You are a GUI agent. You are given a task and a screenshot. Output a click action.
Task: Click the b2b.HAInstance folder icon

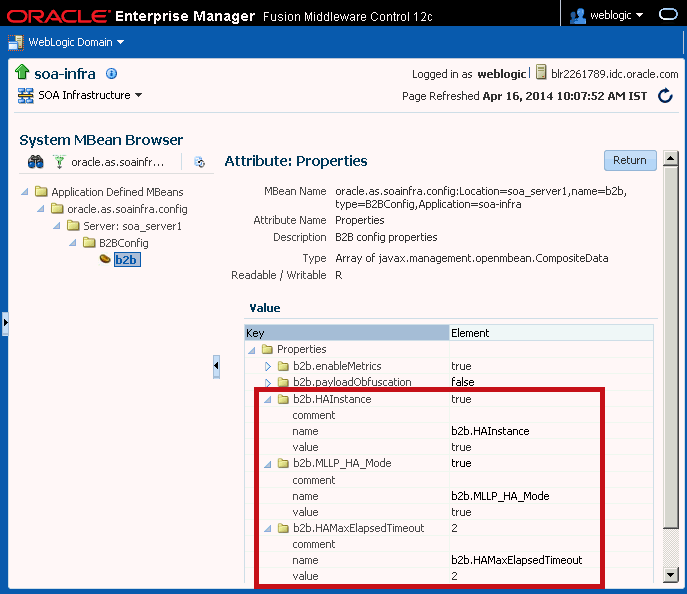pyautogui.click(x=283, y=399)
